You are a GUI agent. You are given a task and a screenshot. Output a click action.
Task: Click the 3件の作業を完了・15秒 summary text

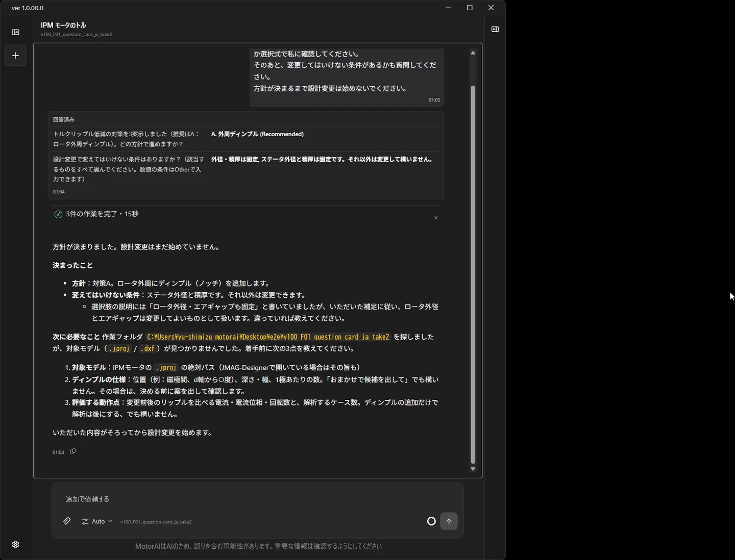[102, 214]
